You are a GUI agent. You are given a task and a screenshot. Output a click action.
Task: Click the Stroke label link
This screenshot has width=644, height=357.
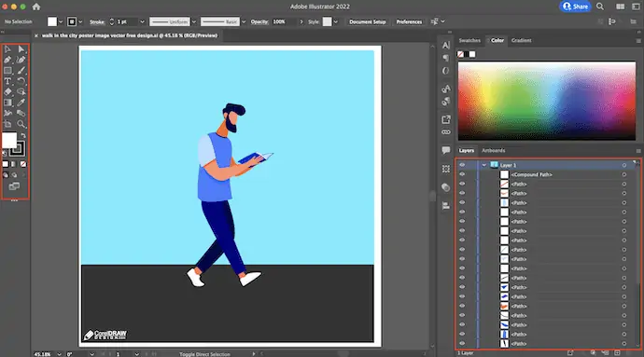[x=97, y=21]
